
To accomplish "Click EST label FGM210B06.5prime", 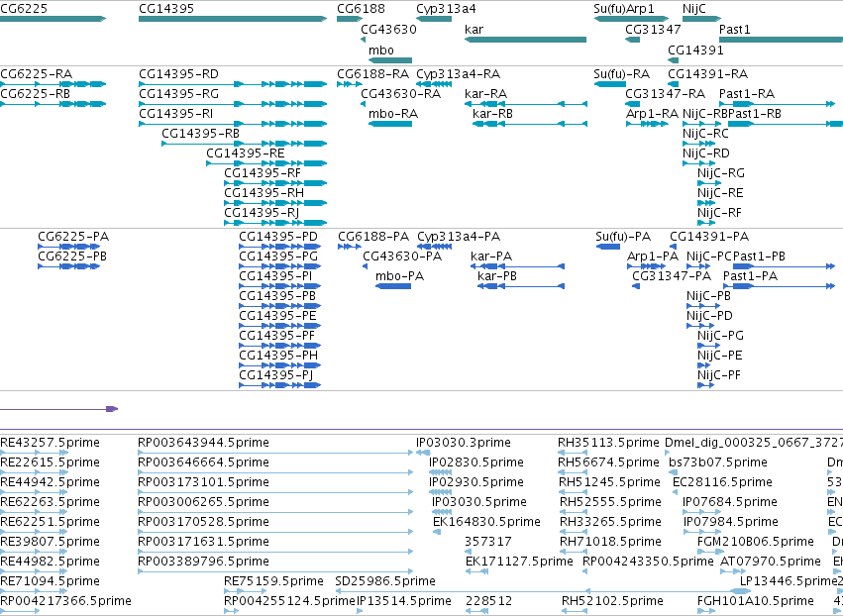I will click(x=756, y=542).
